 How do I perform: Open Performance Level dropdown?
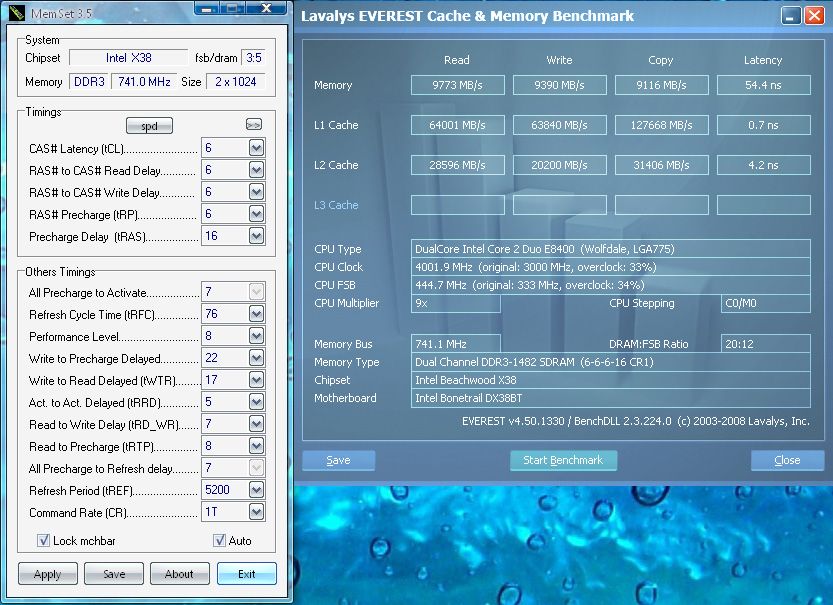[x=257, y=336]
